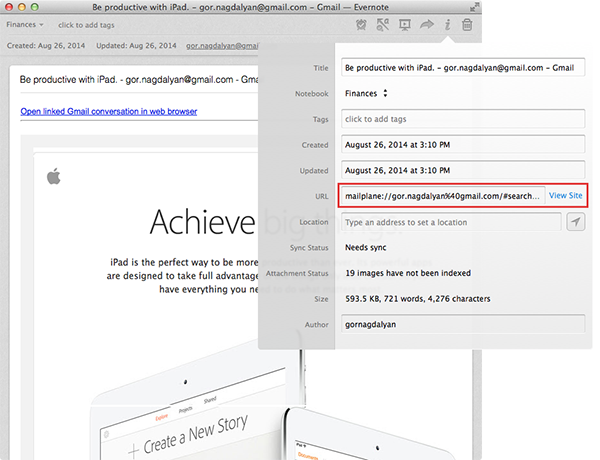The width and height of the screenshot is (600, 460).
Task: Toggle fullscreen with the expand arrows icon
Action: pyautogui.click(x=474, y=7)
